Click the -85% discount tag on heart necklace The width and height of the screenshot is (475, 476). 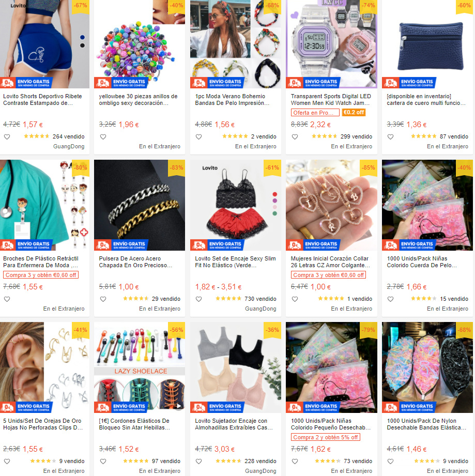coord(368,167)
